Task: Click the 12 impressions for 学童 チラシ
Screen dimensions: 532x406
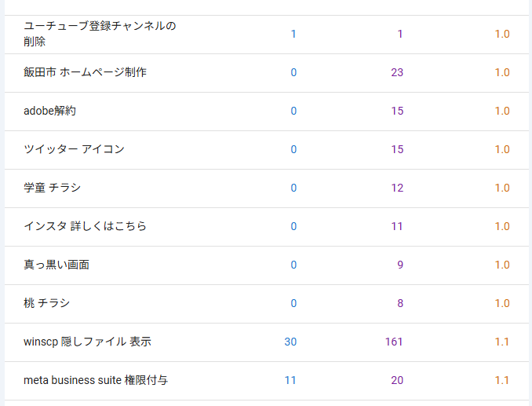Action: (x=397, y=188)
